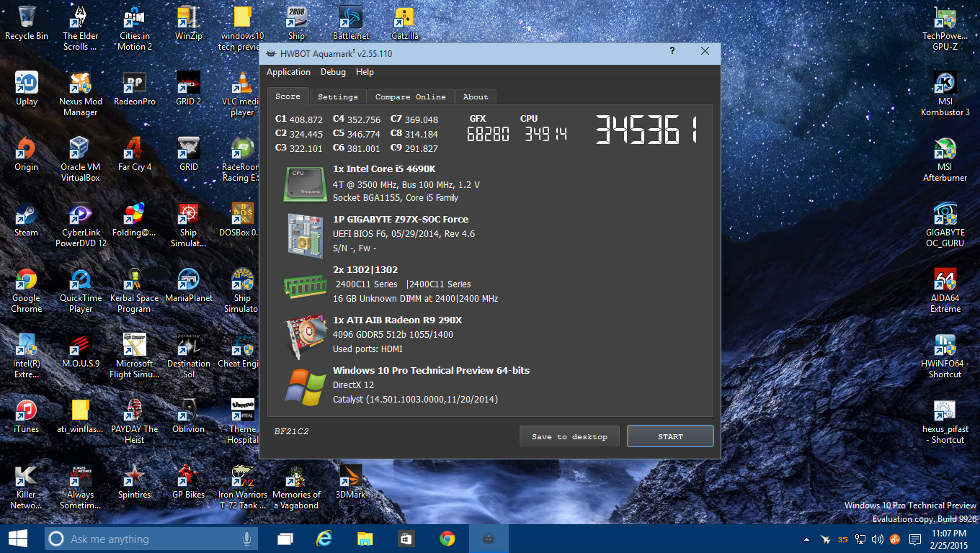Click the Windows Start button
The width and height of the screenshot is (980, 553).
pos(17,539)
